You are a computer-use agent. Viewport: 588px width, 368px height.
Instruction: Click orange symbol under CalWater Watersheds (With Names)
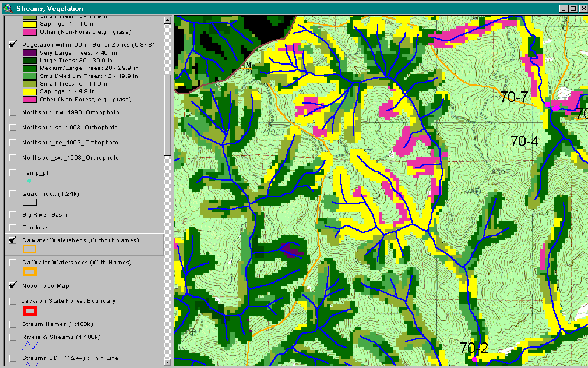pos(30,272)
